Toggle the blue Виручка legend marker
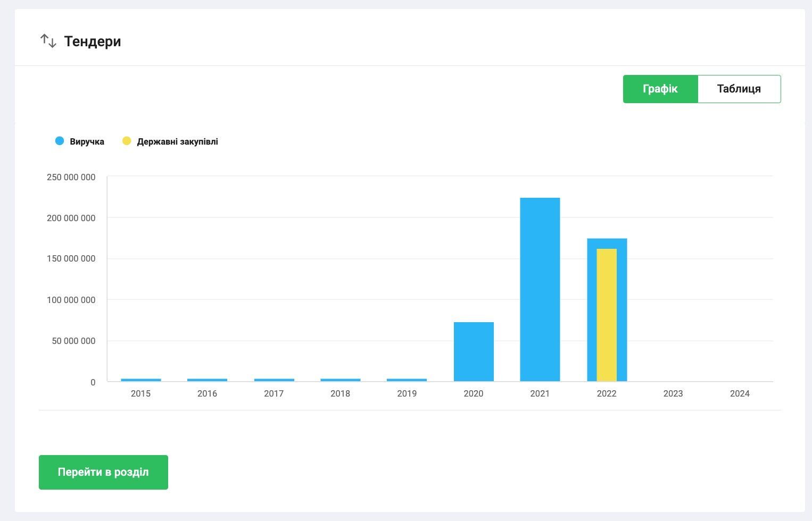This screenshot has height=521, width=812. (60, 141)
